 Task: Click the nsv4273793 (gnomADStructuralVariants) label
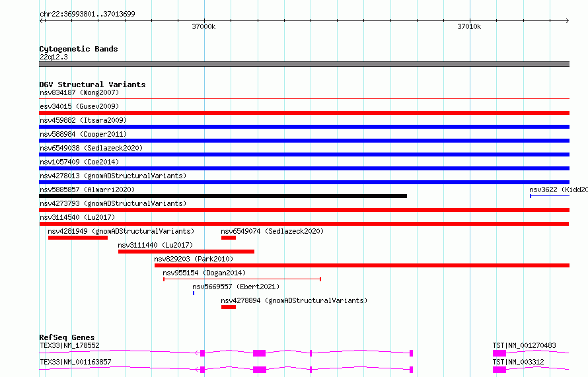pos(113,203)
